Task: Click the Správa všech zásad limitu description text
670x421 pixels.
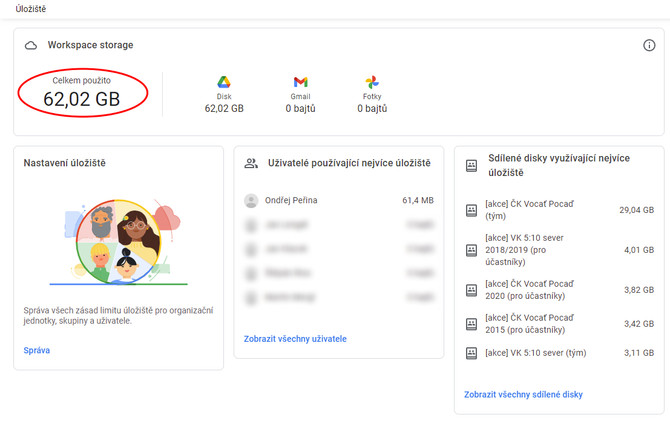Action: click(x=118, y=315)
